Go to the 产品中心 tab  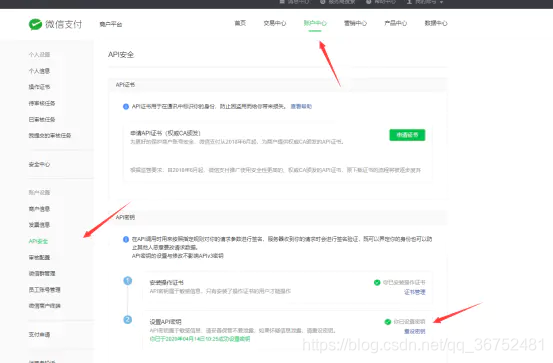point(395,23)
